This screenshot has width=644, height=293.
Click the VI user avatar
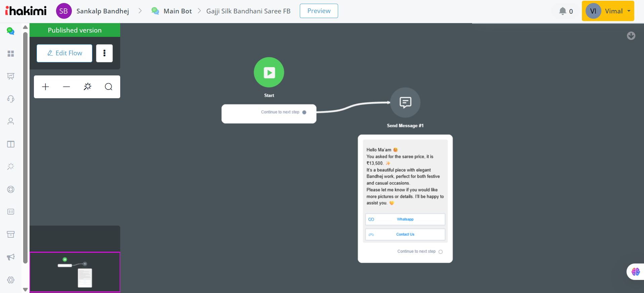tap(593, 11)
